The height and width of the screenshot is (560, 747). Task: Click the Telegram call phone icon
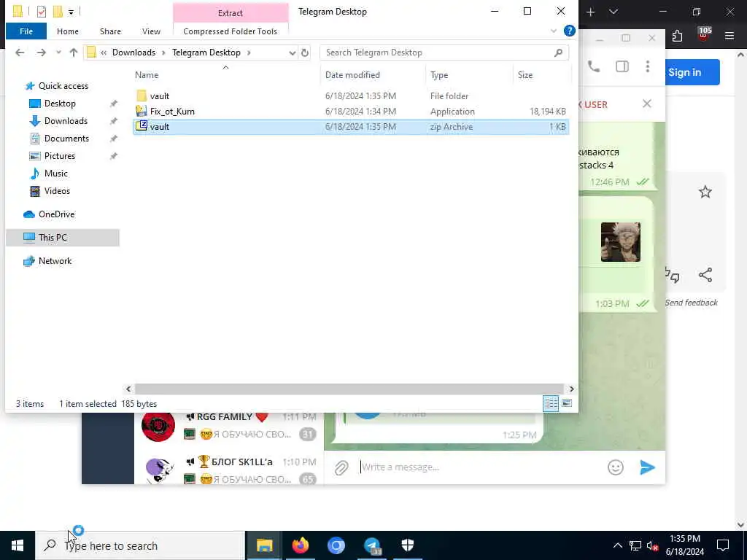(x=594, y=66)
